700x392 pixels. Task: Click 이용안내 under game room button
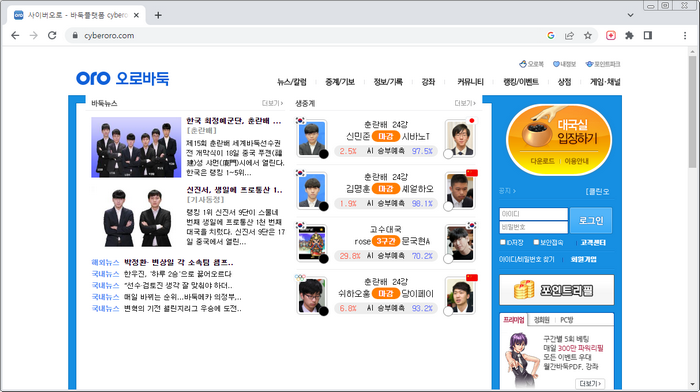[x=576, y=161]
